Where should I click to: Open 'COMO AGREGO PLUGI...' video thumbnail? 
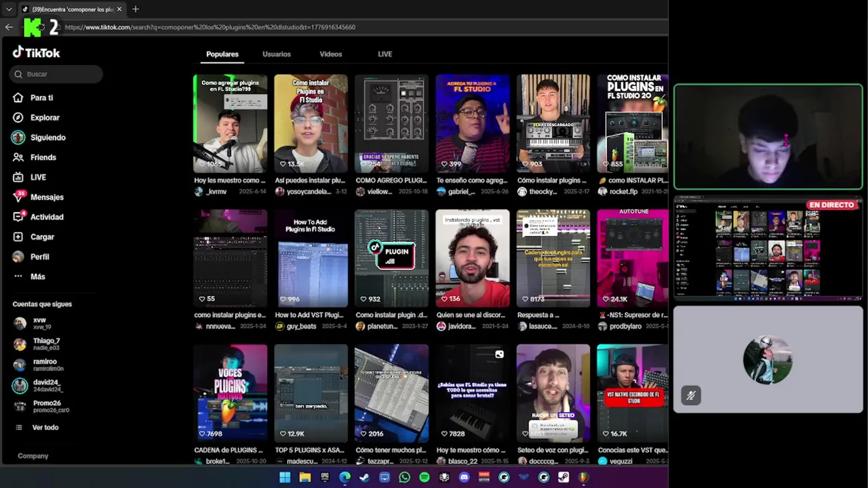point(391,123)
